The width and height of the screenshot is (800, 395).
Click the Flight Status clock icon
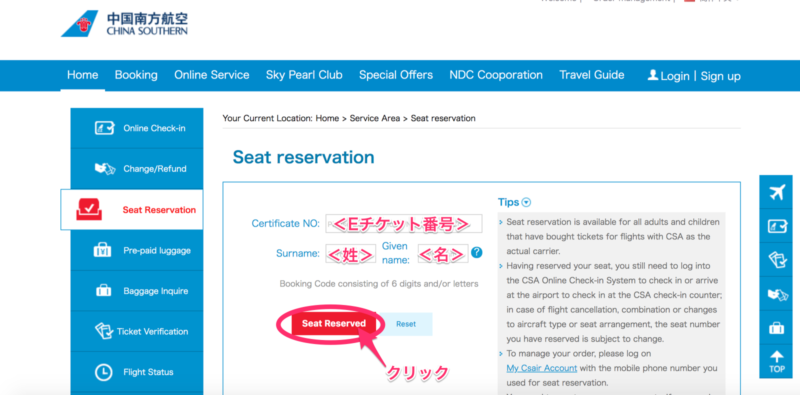click(104, 372)
